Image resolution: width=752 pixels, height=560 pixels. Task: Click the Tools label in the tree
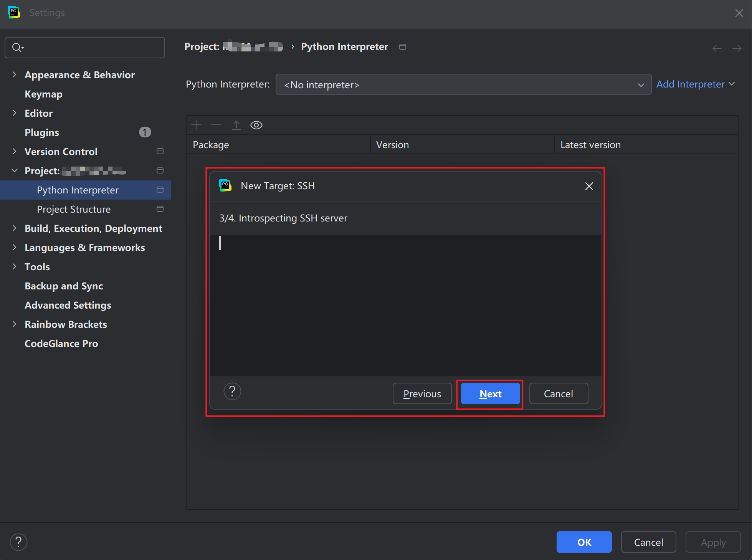coord(37,267)
